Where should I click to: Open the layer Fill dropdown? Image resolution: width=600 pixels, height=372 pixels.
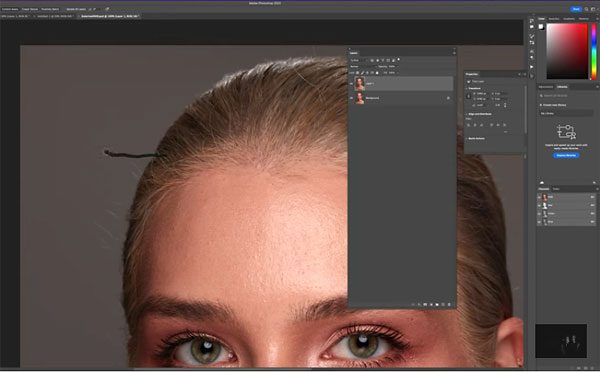click(x=393, y=73)
